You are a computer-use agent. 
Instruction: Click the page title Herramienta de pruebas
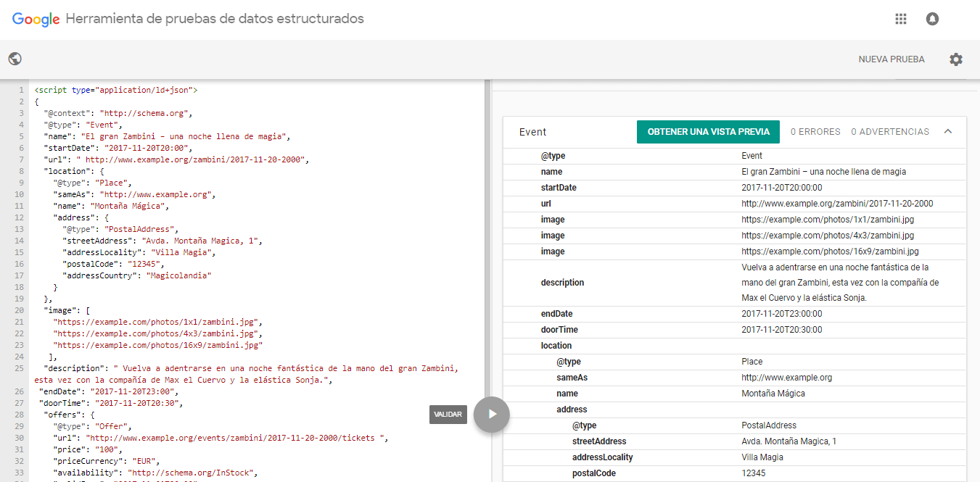tap(215, 19)
